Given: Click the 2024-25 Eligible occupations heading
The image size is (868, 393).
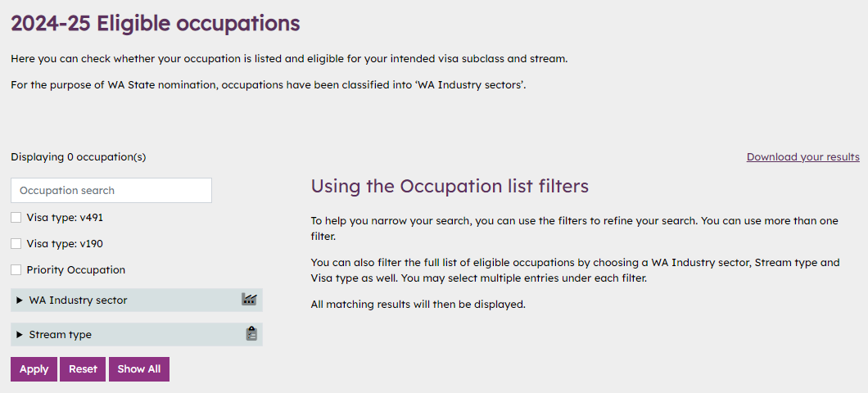Looking at the screenshot, I should (156, 24).
